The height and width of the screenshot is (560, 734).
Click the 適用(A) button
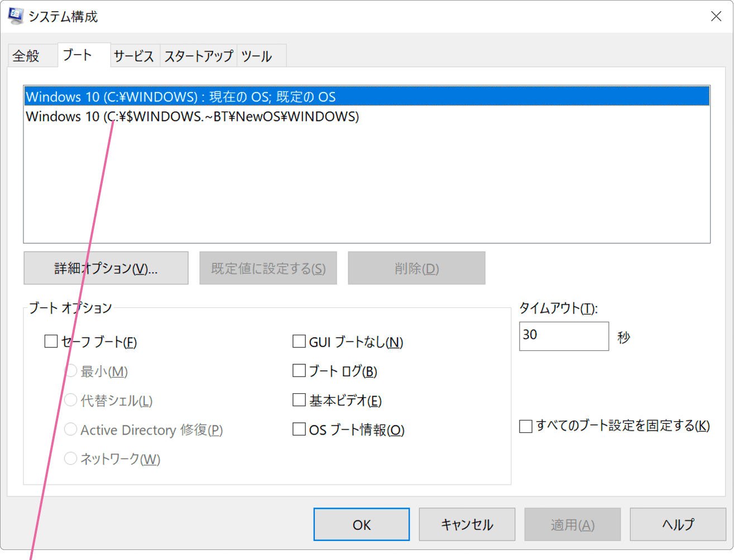(573, 524)
